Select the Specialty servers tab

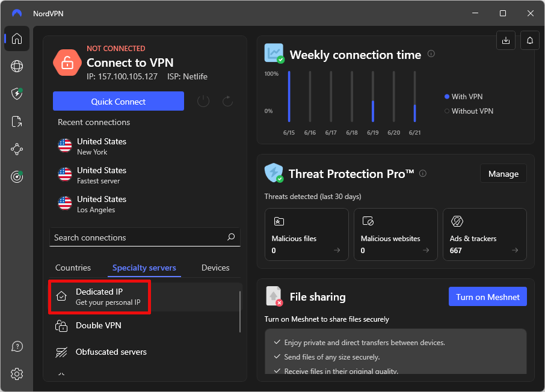(x=144, y=268)
